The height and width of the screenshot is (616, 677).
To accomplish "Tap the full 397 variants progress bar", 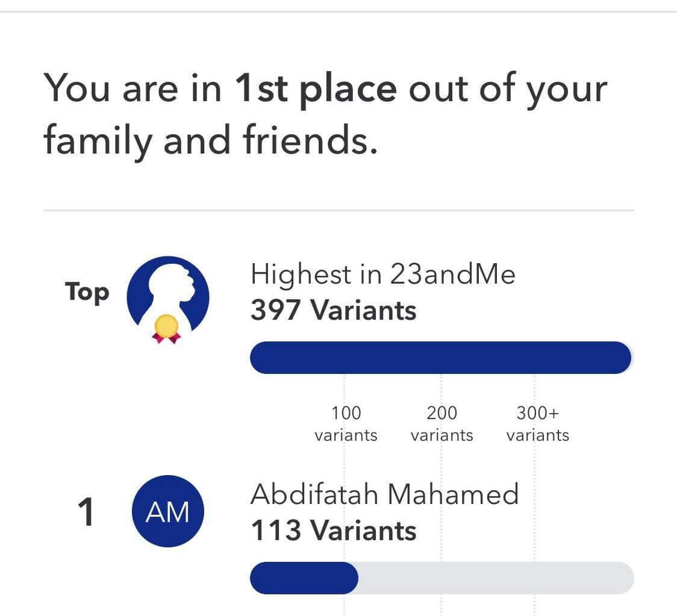I will tap(441, 358).
